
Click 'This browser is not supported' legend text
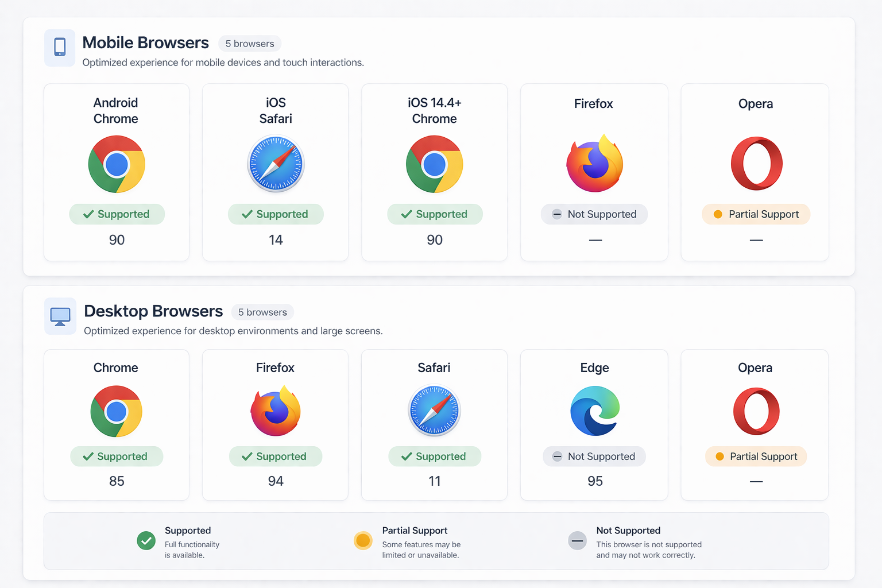(x=649, y=550)
